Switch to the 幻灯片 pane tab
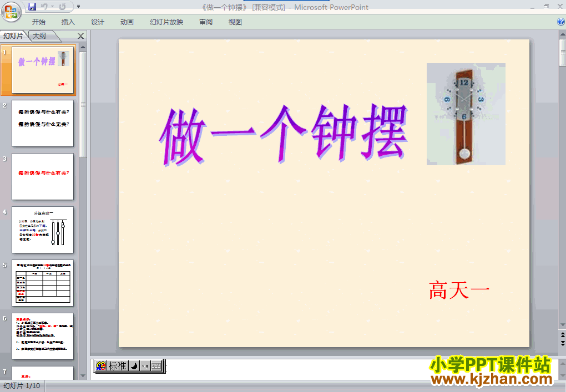Viewport: 566px width, 392px height. pos(13,35)
